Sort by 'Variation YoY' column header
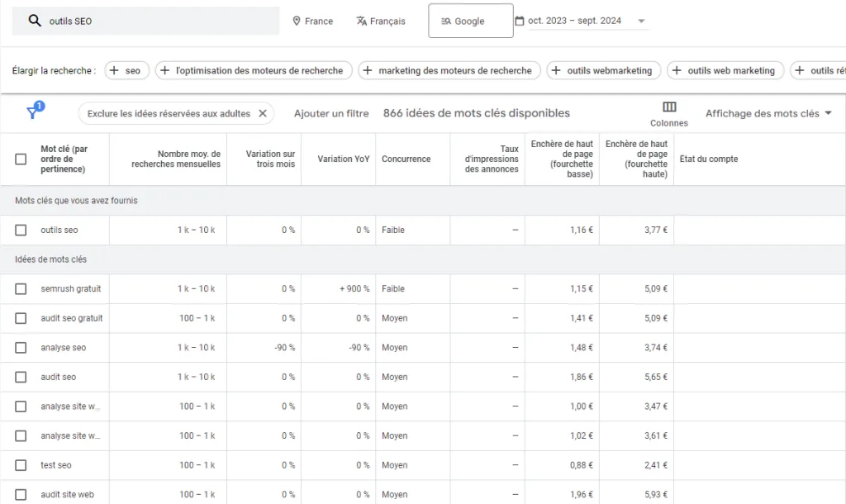The height and width of the screenshot is (504, 846). [343, 159]
